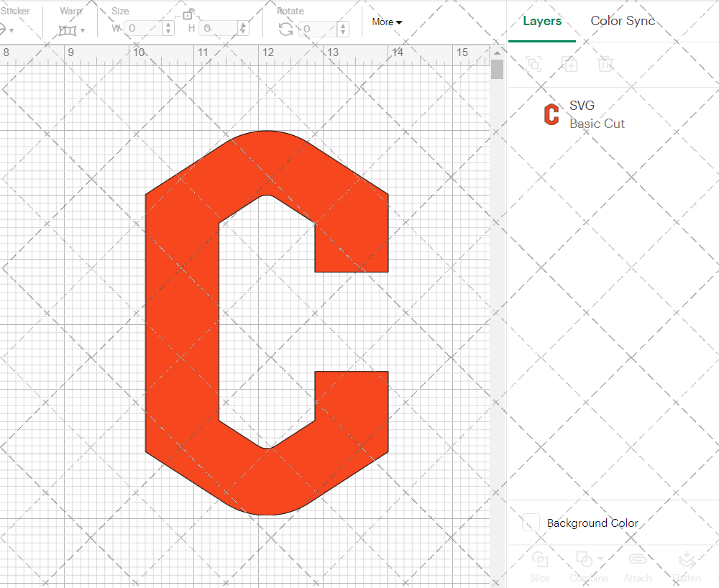Click the Duplicate layer icon
Image resolution: width=719 pixels, height=588 pixels.
click(x=569, y=65)
